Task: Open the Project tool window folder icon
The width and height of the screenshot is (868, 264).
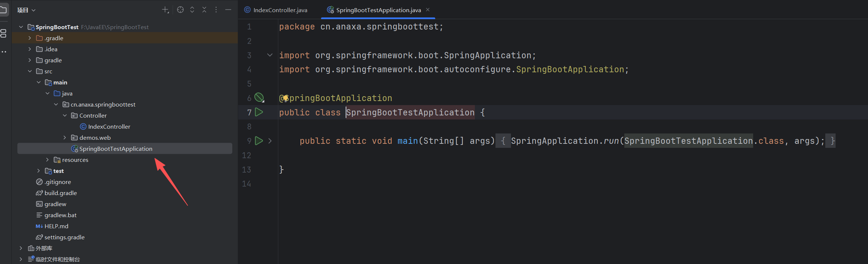Action: click(x=3, y=10)
